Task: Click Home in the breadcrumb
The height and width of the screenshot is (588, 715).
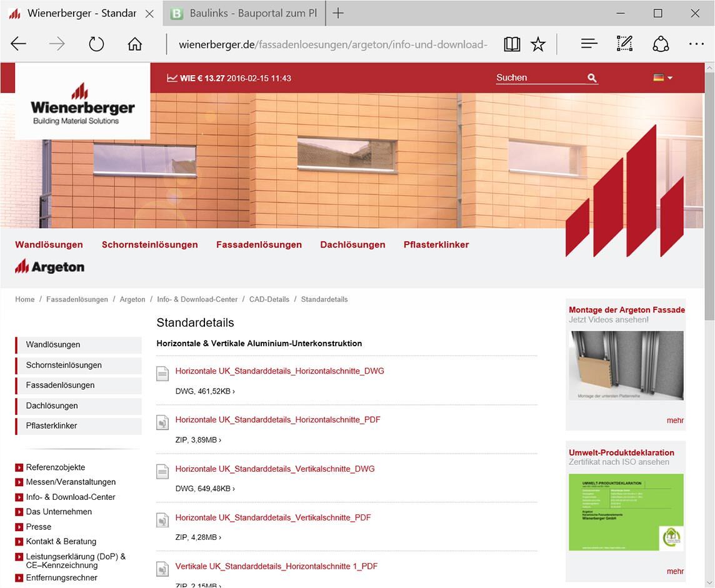Action: click(24, 299)
